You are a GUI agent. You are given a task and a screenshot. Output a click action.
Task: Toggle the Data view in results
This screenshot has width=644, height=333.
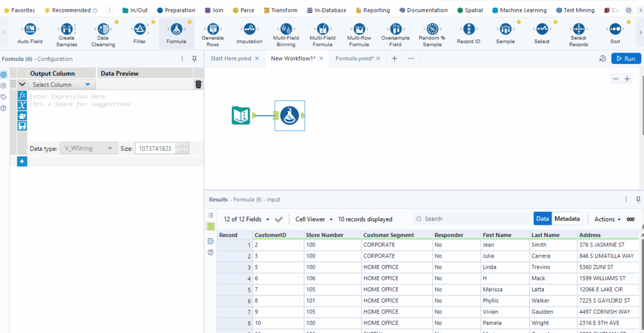click(x=542, y=219)
